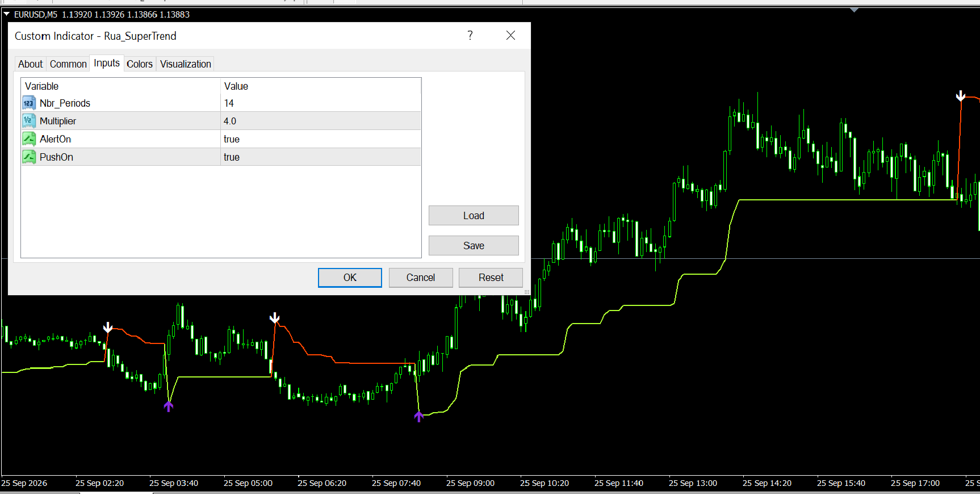Click the Load button

(x=474, y=216)
